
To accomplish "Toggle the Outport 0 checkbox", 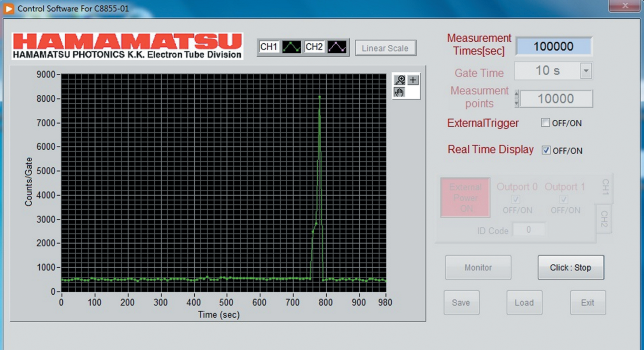I will tap(516, 199).
